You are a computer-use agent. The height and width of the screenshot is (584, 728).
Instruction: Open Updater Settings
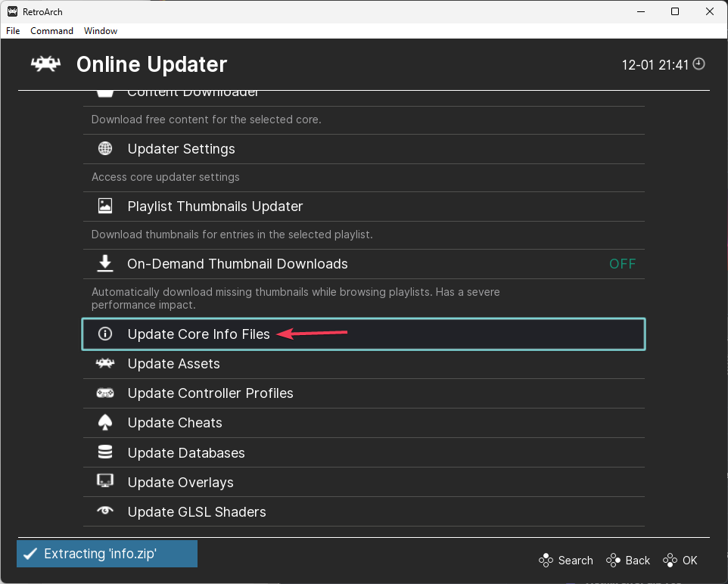pos(363,149)
